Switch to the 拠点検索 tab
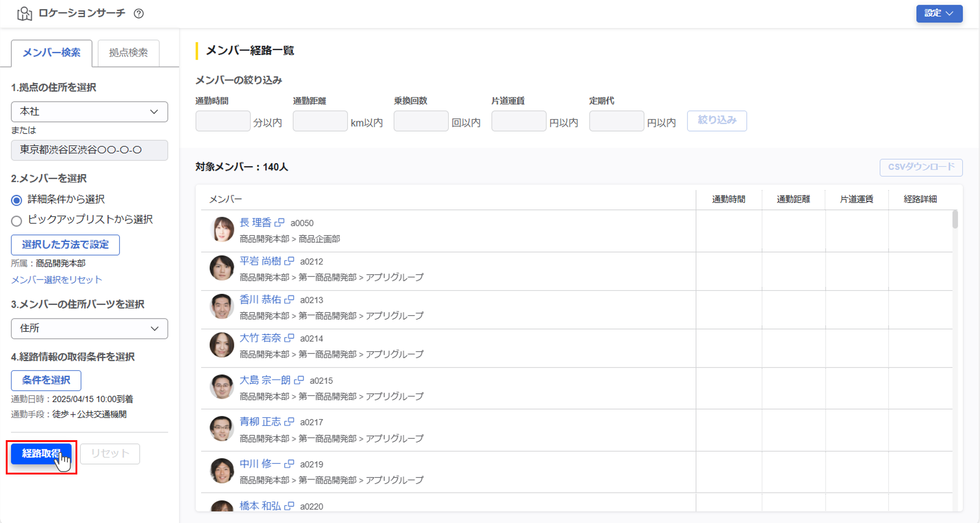The height and width of the screenshot is (523, 980). point(128,53)
